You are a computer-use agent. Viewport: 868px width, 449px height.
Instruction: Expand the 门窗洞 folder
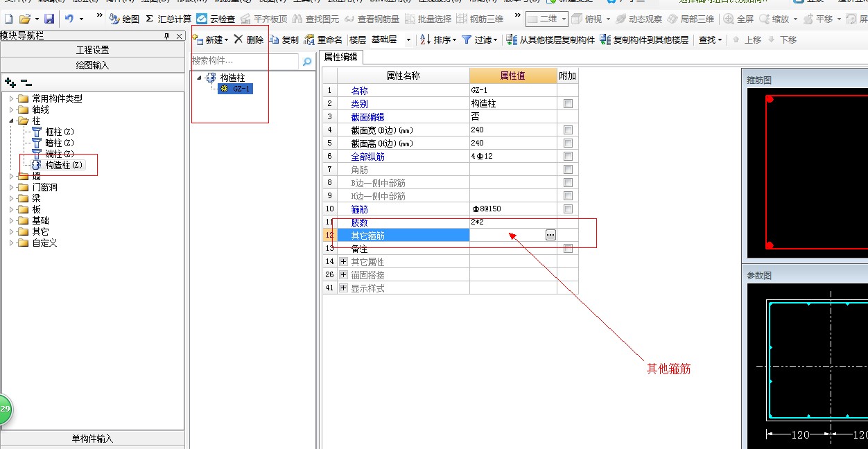(11, 187)
